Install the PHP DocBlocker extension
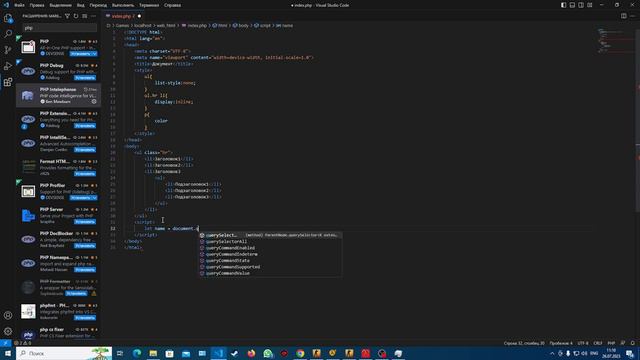The height and width of the screenshot is (360, 640). [85, 246]
